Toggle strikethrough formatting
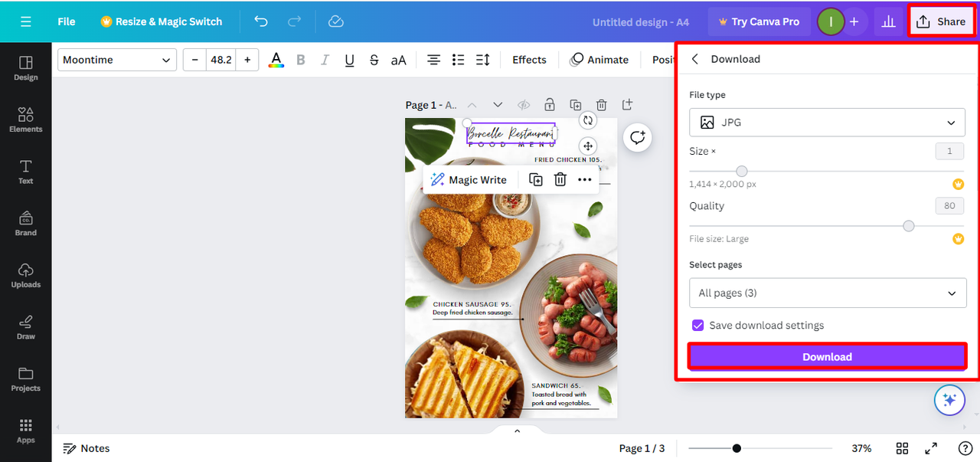Screen dimensions: 980x462 374,60
